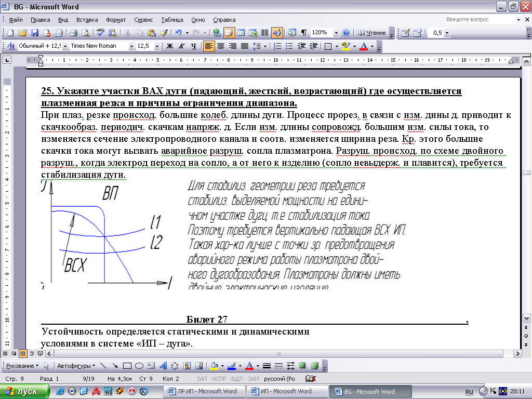Toggle the Drawing toolbar button

[277, 33]
